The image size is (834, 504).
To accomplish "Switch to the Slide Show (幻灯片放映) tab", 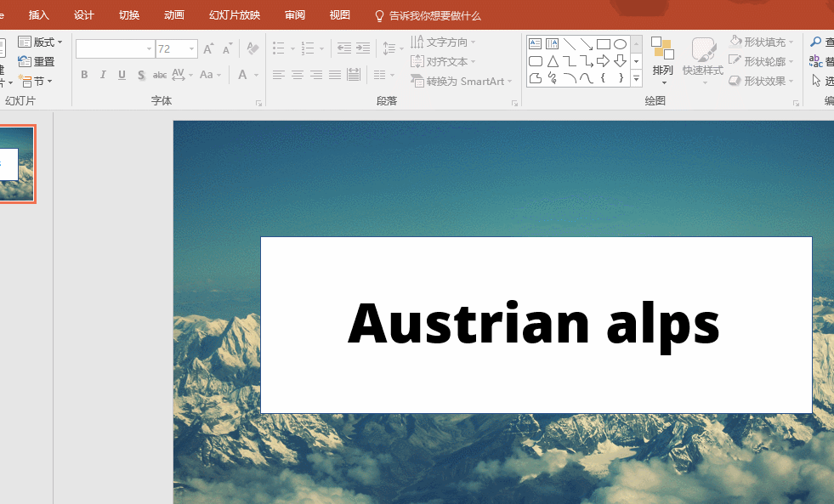I will 235,15.
